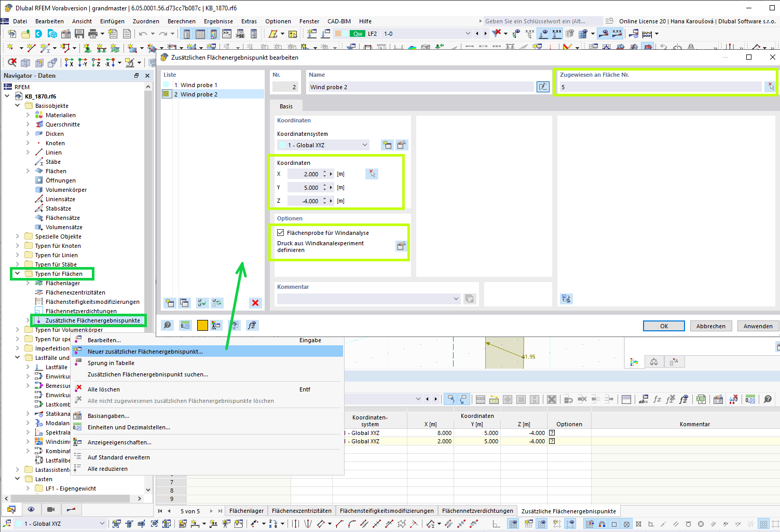Viewport: 780px width, 532px height.
Task: Open the help search icon in the dialog footer
Action: (168, 325)
